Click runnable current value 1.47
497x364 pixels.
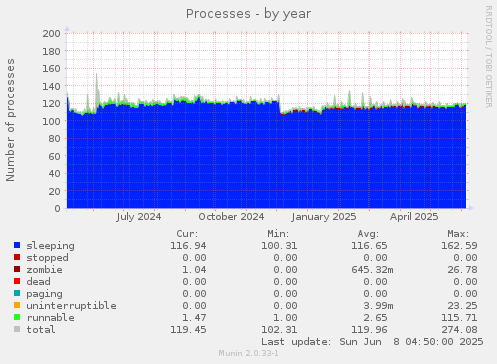click(x=194, y=318)
